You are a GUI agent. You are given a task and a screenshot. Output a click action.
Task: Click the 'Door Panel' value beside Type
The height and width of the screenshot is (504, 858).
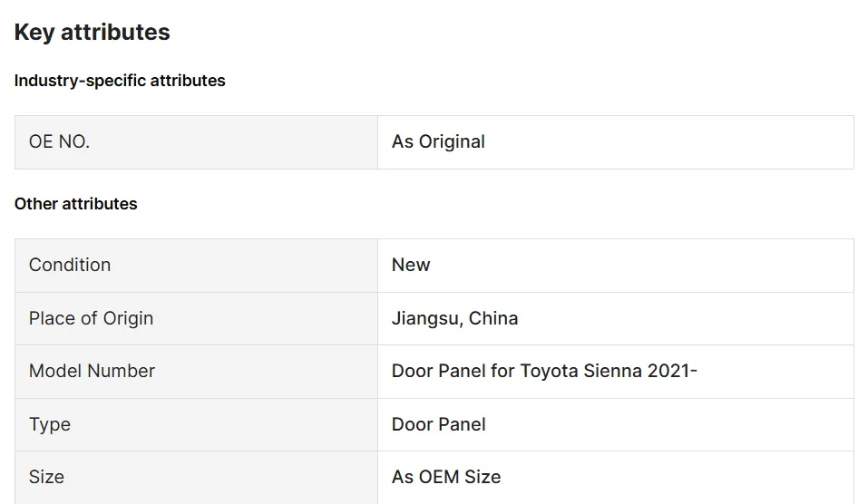tap(439, 424)
